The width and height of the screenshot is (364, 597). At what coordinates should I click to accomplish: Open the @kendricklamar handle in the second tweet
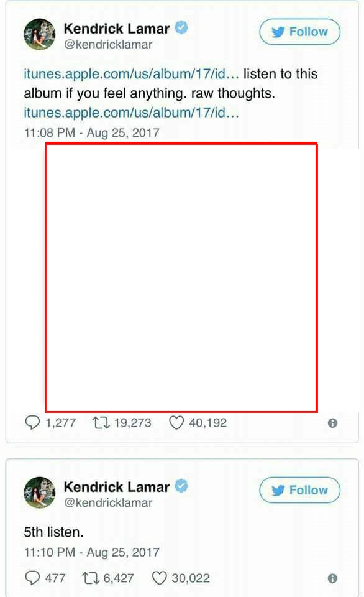pos(108,502)
